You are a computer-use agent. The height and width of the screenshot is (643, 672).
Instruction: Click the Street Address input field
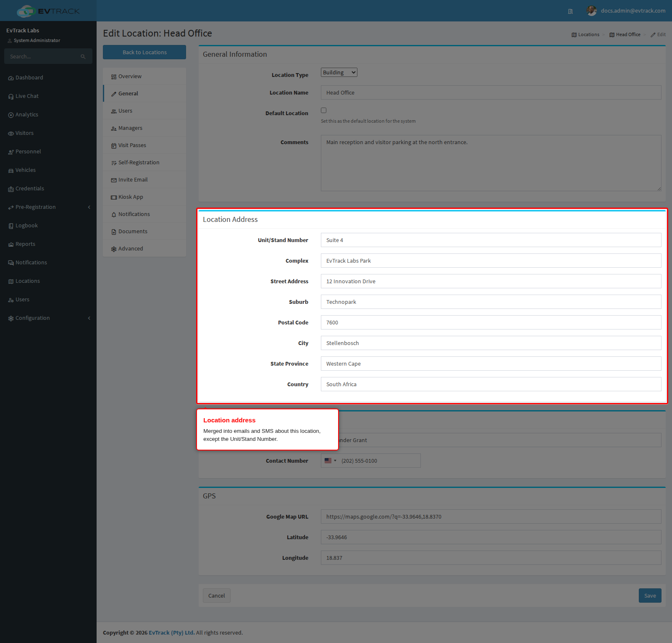[x=491, y=281]
